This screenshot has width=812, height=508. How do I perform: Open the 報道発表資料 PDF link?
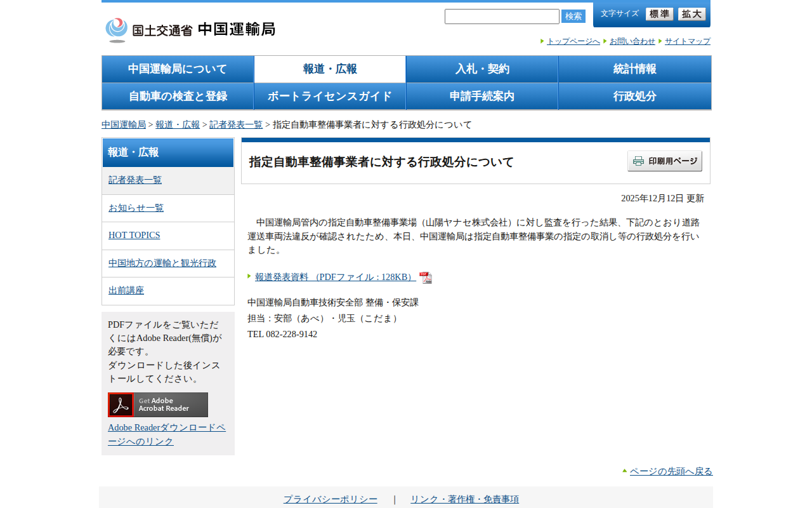click(336, 277)
